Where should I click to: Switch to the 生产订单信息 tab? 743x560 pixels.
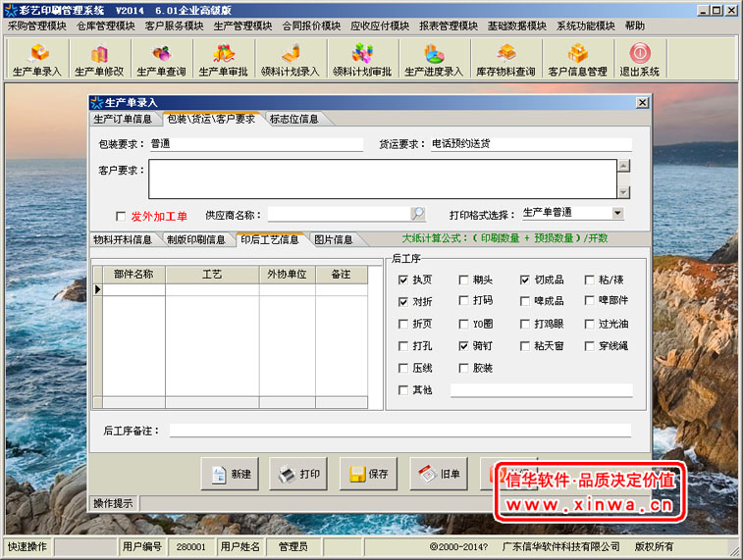[x=123, y=120]
